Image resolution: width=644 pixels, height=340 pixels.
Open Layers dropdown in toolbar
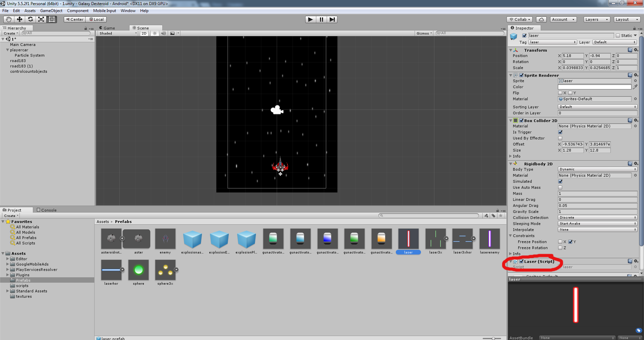coord(596,19)
